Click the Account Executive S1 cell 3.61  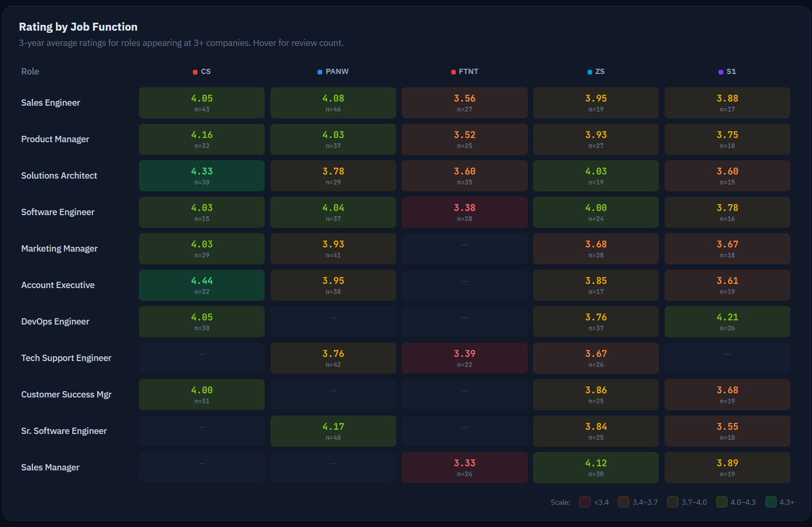pyautogui.click(x=727, y=285)
